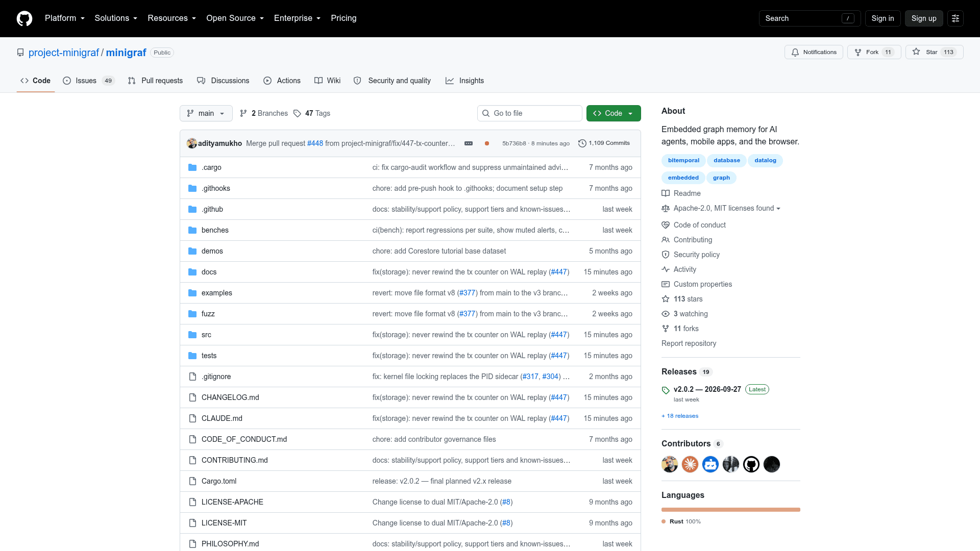Click the Go to file field
Screen dimensions: 980x551
click(530, 113)
